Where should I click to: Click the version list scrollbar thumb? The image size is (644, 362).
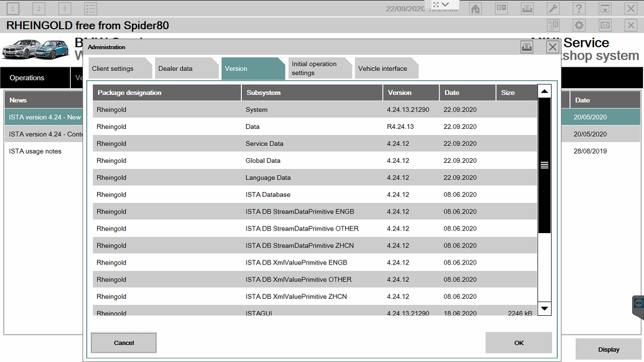544,165
